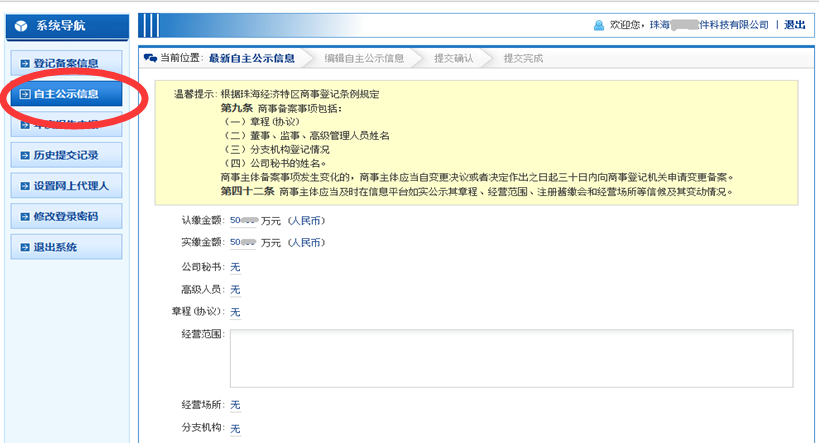
Task: Click the 高级人员 value 无
Action: [235, 290]
